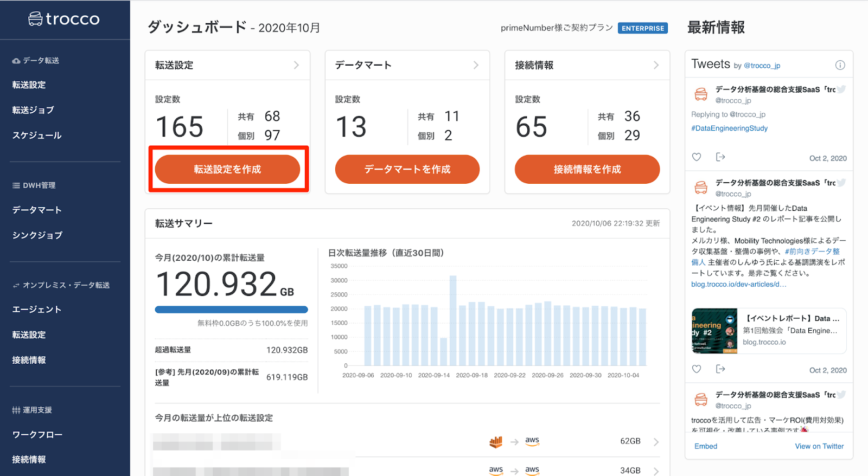The image size is (868, 476).
Task: Click the trocco logo in the sidebar
Action: 64,19
